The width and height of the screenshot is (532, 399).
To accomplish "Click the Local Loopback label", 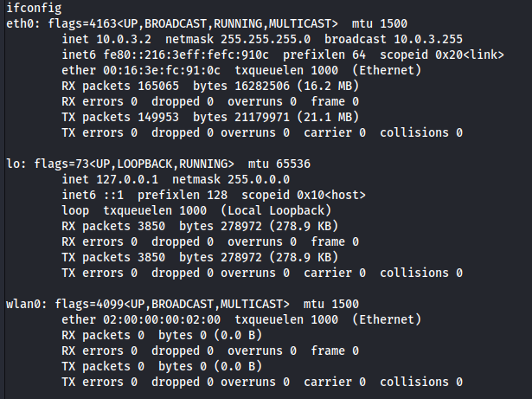I will tap(276, 211).
